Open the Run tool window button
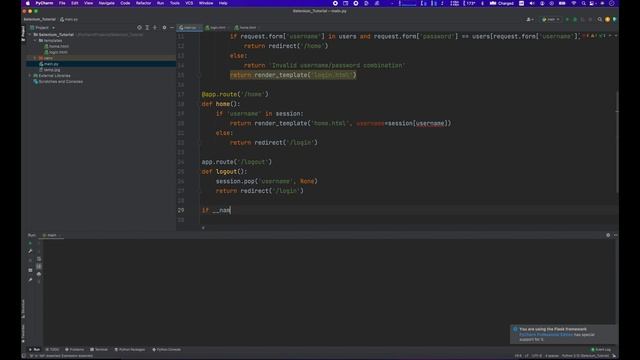 34,349
